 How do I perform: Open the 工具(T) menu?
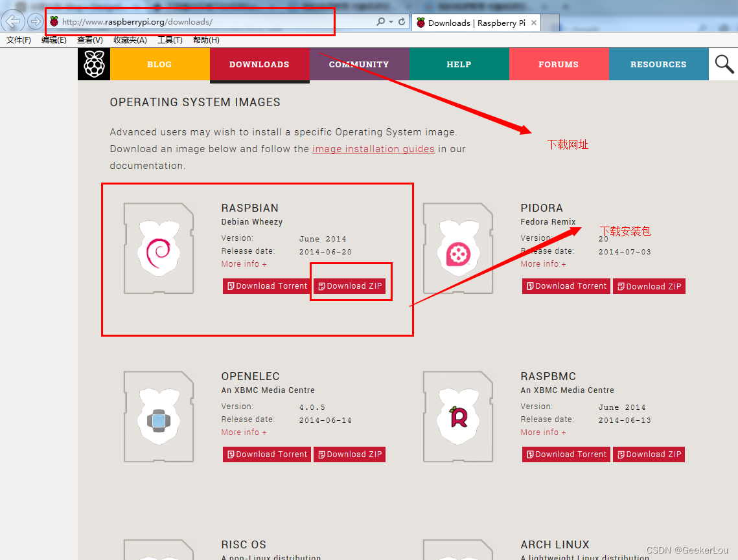pyautogui.click(x=170, y=40)
